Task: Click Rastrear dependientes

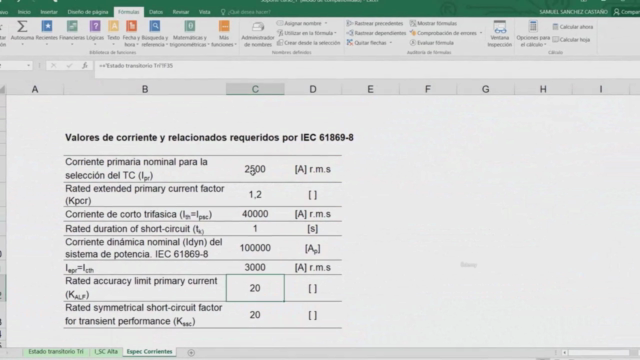Action: (376, 33)
